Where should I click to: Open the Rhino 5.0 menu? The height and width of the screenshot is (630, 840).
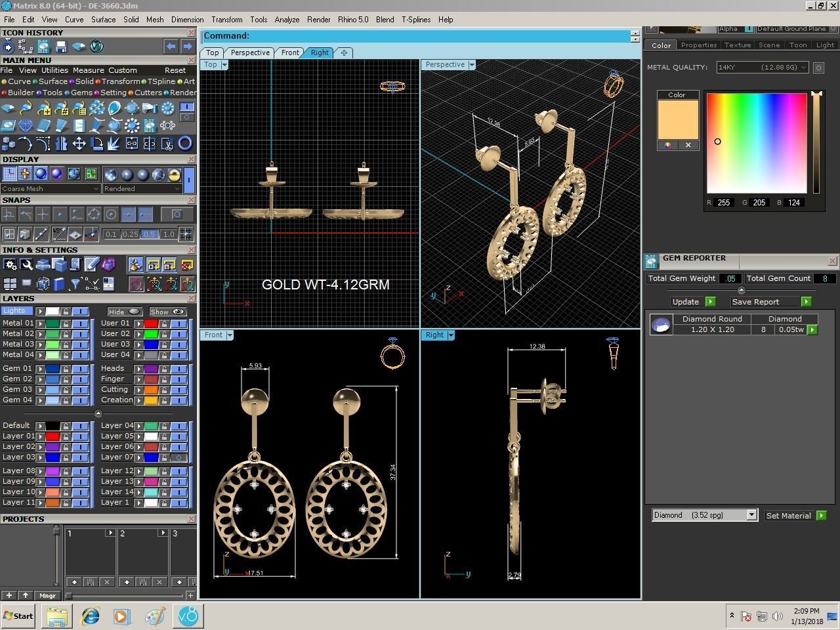pyautogui.click(x=353, y=20)
